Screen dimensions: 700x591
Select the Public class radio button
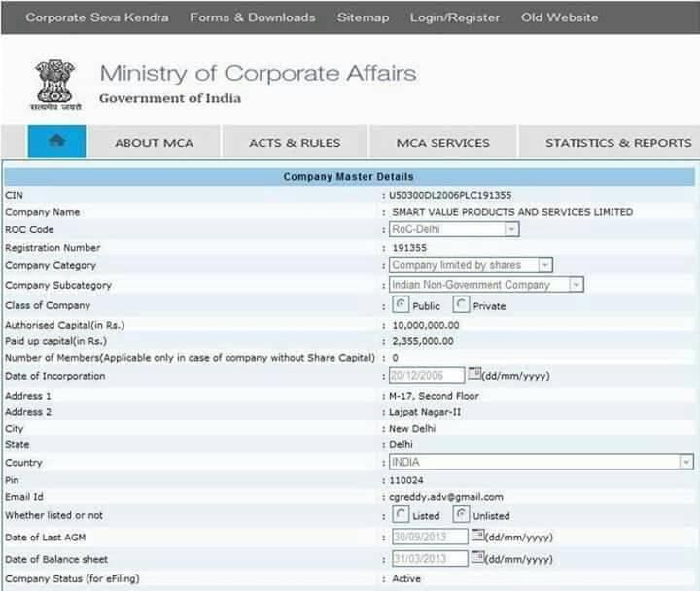click(401, 304)
